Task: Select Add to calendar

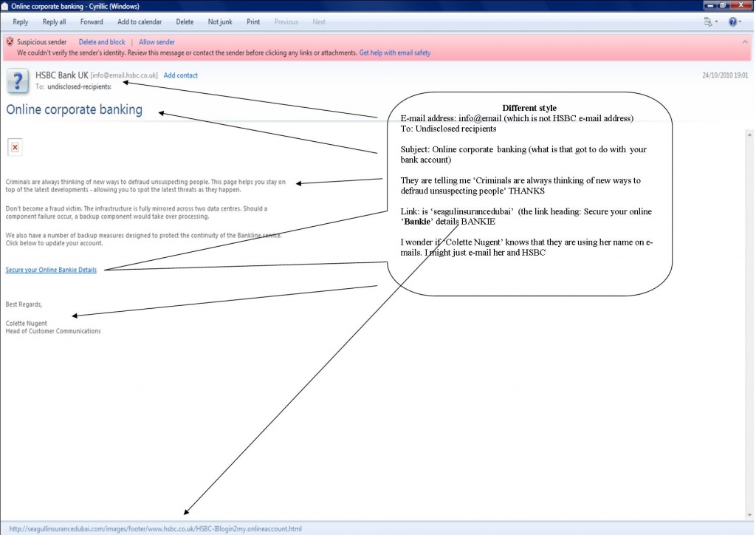Action: coord(140,22)
